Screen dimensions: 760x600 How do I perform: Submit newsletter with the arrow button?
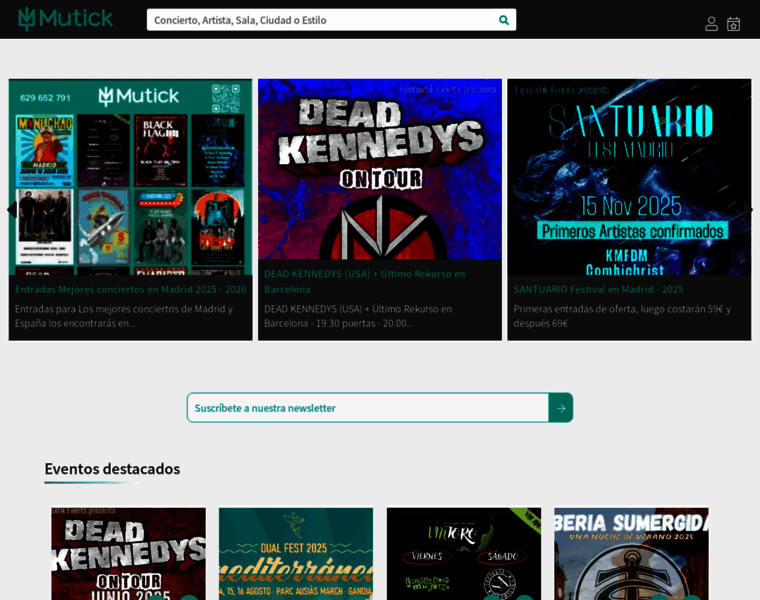[x=561, y=408]
